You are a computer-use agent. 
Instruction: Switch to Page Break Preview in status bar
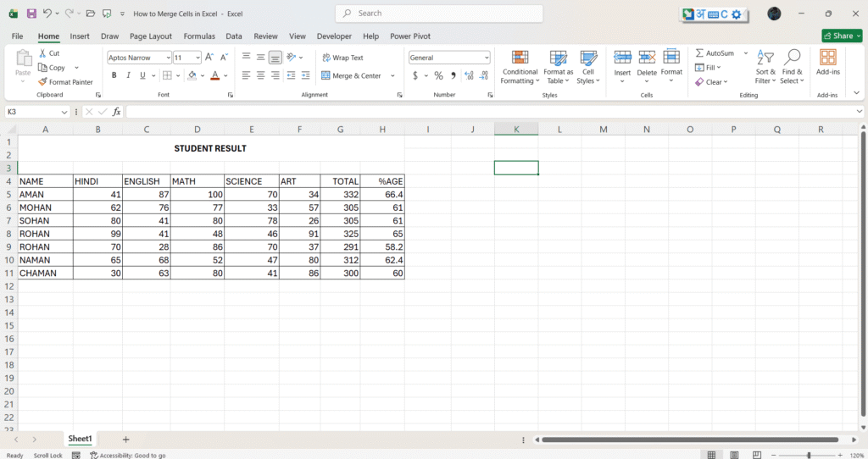pyautogui.click(x=757, y=455)
